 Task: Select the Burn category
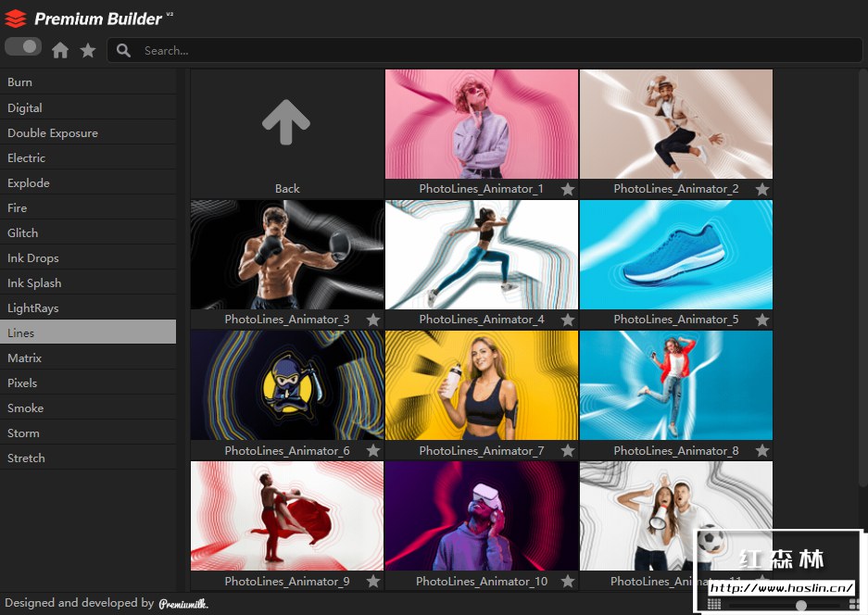88,82
